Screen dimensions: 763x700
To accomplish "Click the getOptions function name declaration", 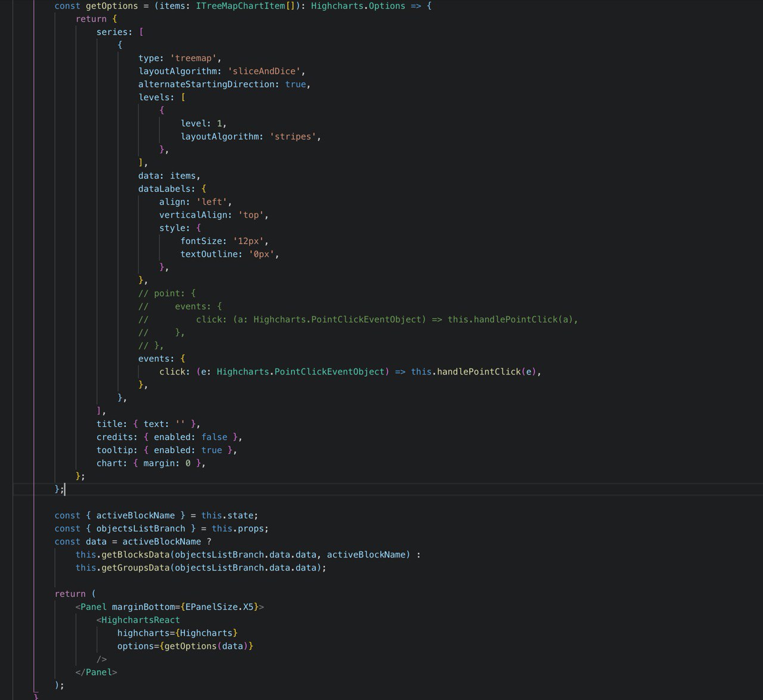I will pos(112,6).
